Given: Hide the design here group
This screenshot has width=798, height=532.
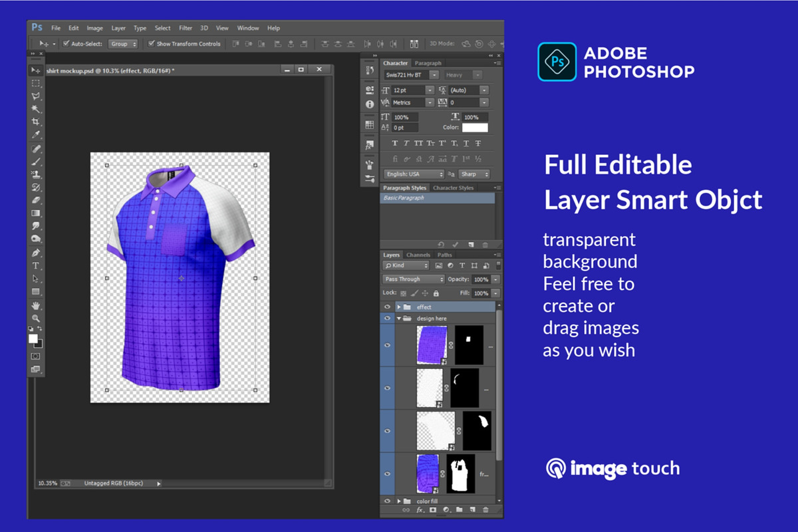Looking at the screenshot, I should click(387, 319).
